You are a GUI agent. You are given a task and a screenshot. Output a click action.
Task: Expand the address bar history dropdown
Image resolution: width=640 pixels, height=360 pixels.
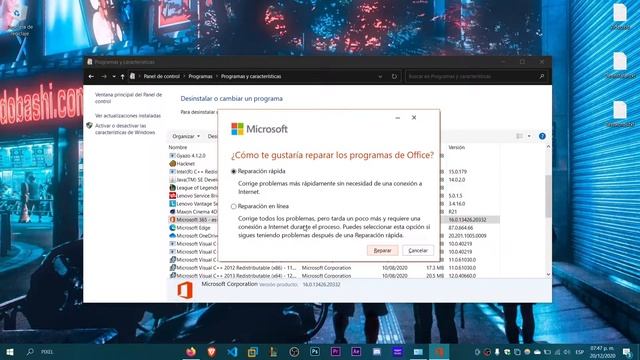click(380, 76)
